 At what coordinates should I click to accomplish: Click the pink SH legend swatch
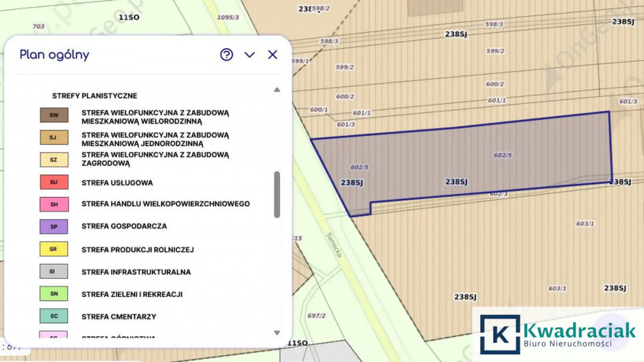tap(54, 204)
